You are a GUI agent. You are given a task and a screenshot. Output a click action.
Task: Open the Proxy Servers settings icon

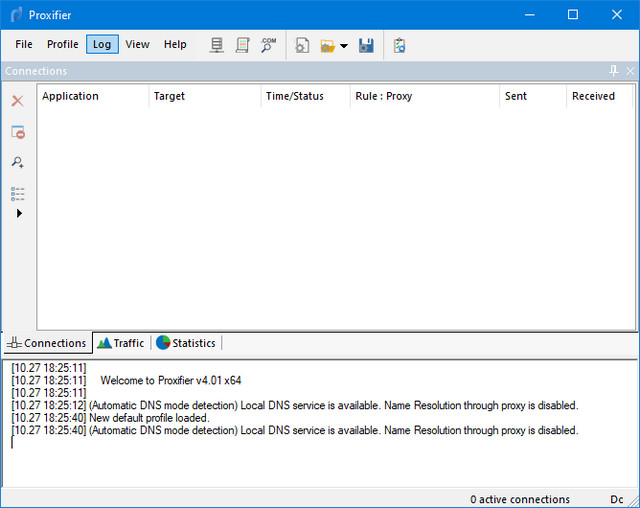point(216,45)
